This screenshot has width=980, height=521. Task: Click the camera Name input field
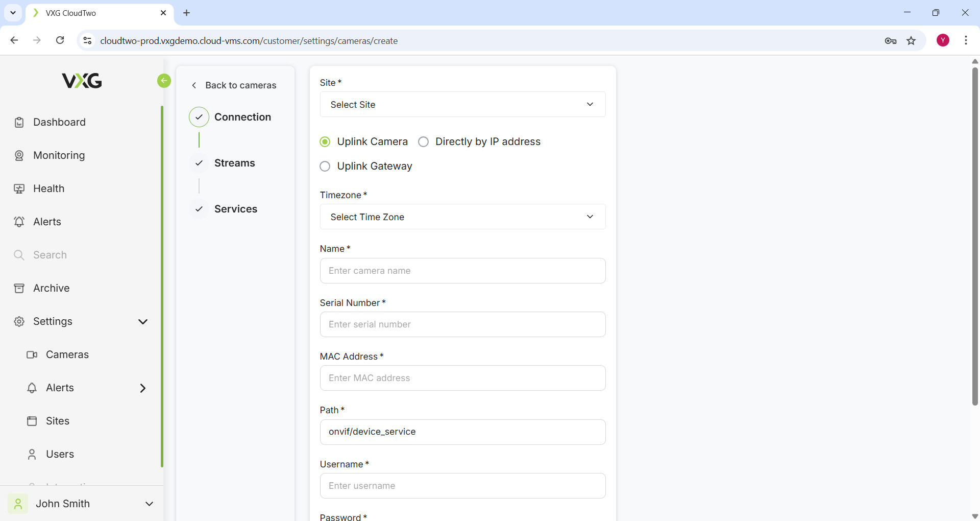(462, 271)
